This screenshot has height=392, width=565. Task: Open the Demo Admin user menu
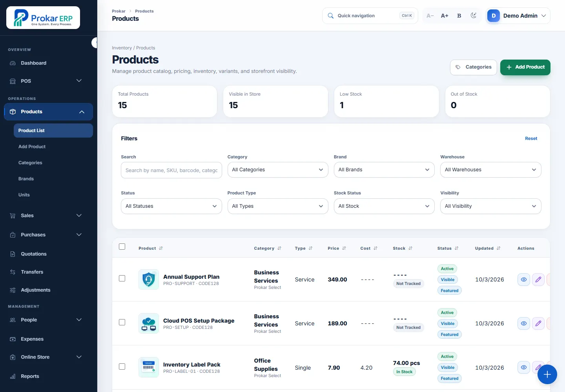518,16
